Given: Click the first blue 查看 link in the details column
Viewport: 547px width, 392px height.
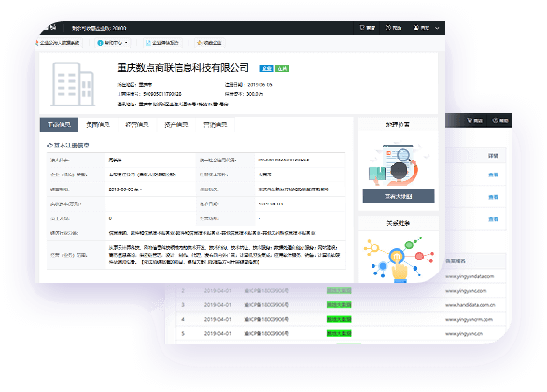Looking at the screenshot, I should 493,175.
